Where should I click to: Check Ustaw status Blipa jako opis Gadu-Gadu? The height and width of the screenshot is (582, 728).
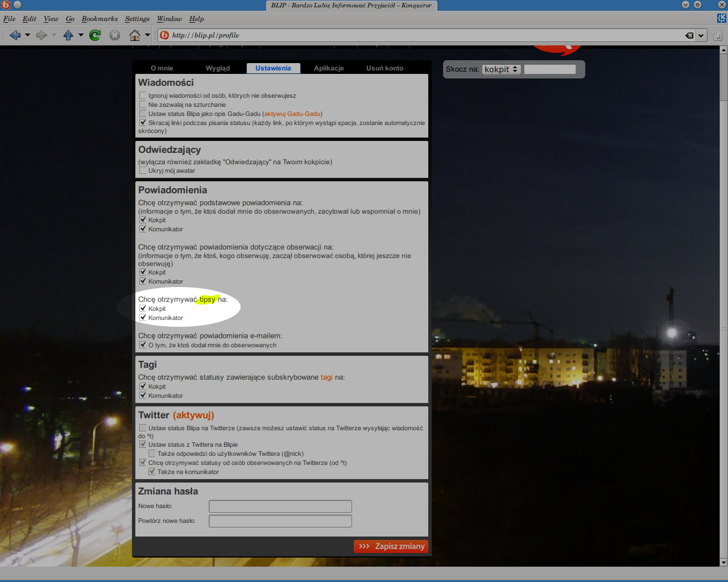coord(143,114)
